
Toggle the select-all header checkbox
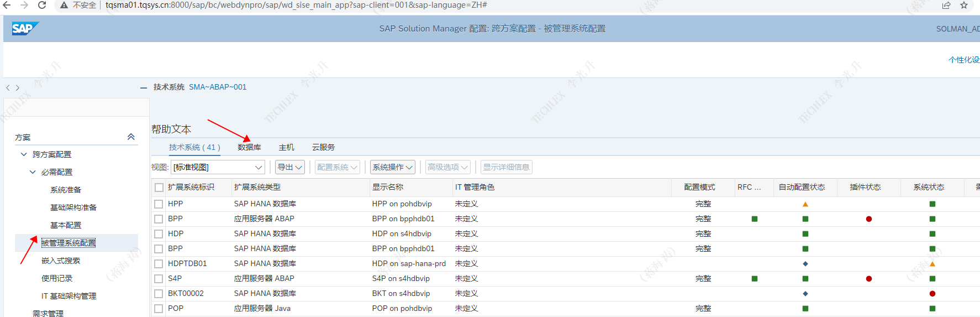pos(159,188)
